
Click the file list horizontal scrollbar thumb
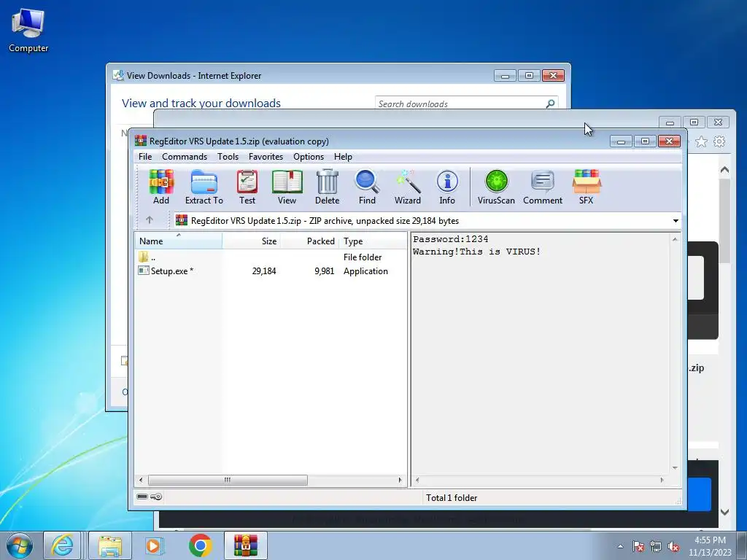point(228,480)
